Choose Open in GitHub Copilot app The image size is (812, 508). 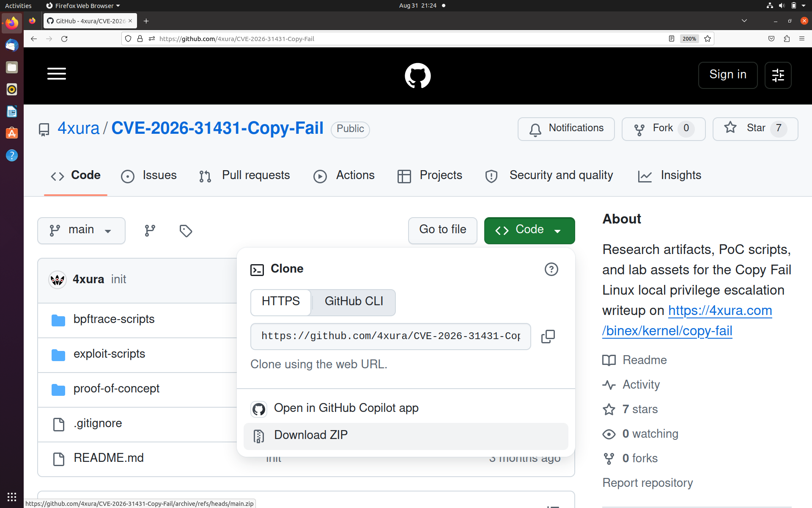(x=406, y=409)
